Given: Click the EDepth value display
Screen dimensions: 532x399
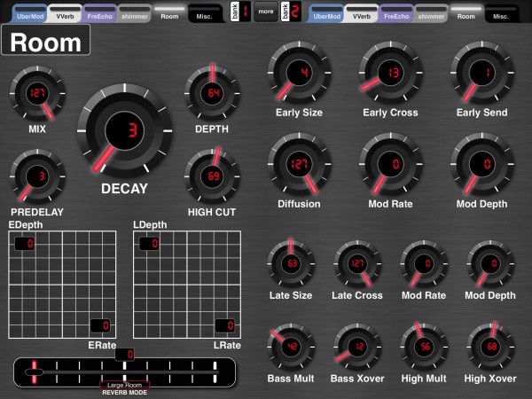Looking at the screenshot, I should [x=25, y=244].
